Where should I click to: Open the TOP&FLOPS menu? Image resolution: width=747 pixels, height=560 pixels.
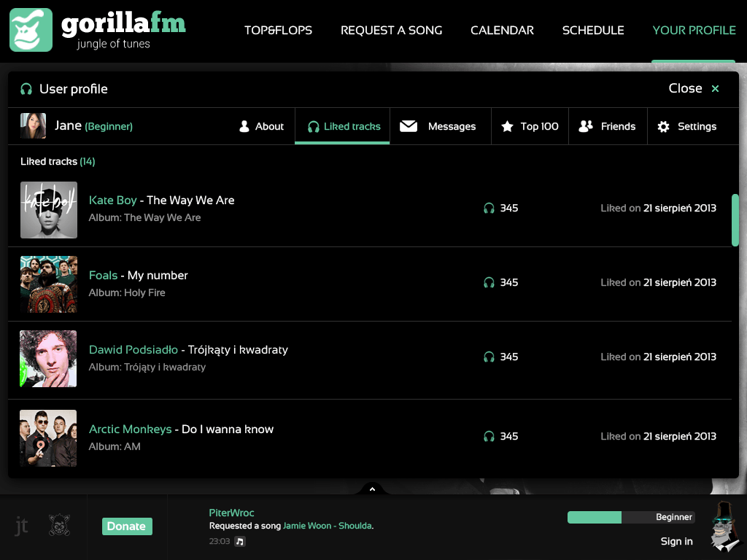point(278,30)
